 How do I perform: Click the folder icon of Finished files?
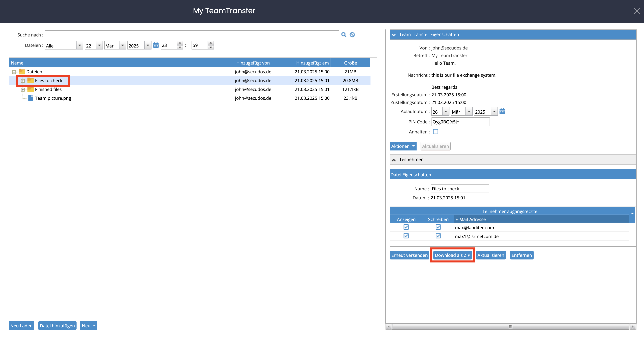30,89
